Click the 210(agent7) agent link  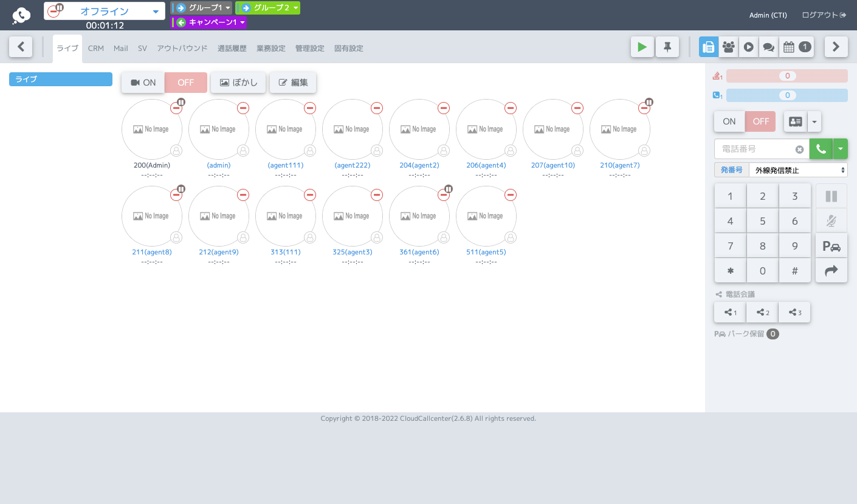coord(619,165)
